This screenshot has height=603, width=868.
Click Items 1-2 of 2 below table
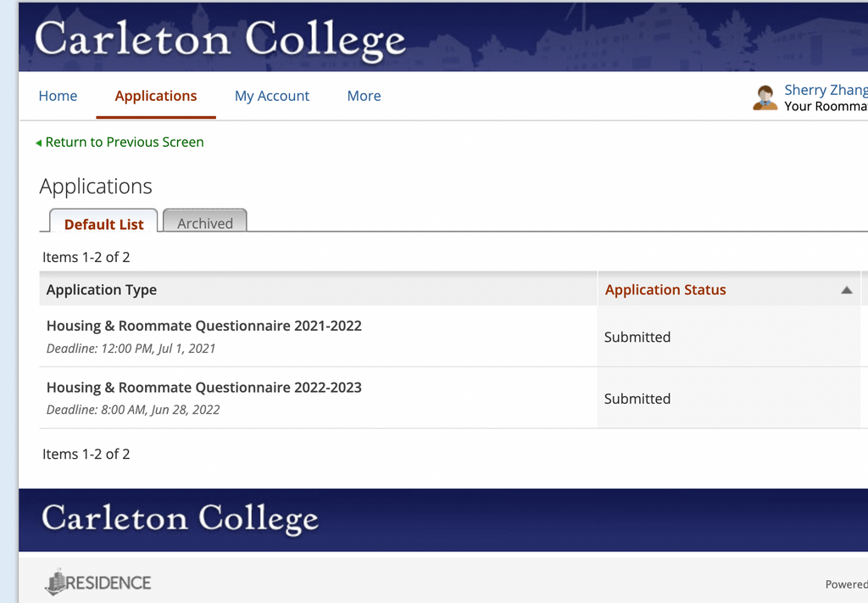[x=86, y=454]
